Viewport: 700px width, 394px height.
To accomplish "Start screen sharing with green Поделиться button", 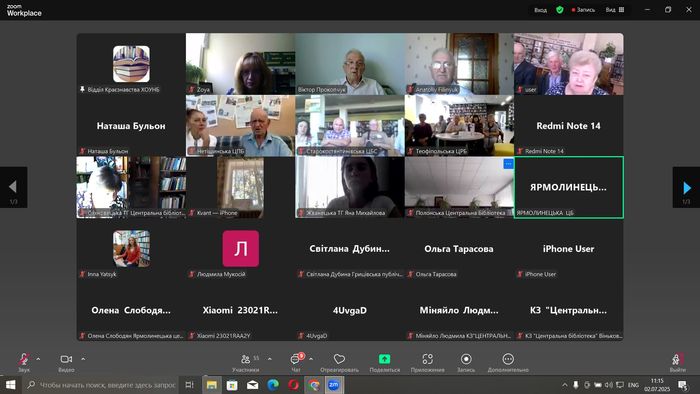I will 384,362.
